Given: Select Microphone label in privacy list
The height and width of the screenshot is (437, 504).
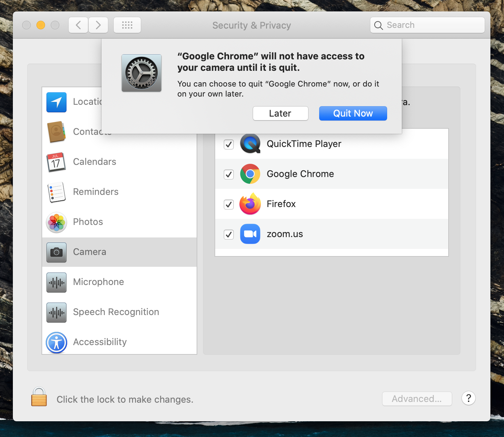Looking at the screenshot, I should coord(99,282).
